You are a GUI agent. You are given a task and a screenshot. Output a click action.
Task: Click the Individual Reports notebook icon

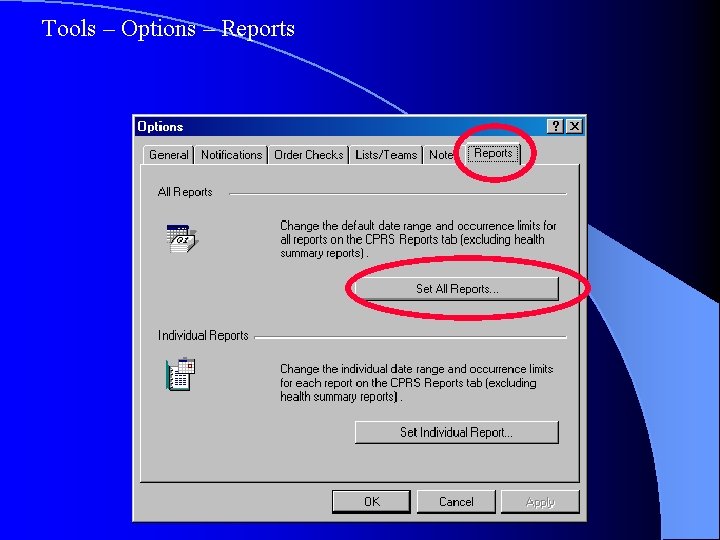(x=181, y=374)
